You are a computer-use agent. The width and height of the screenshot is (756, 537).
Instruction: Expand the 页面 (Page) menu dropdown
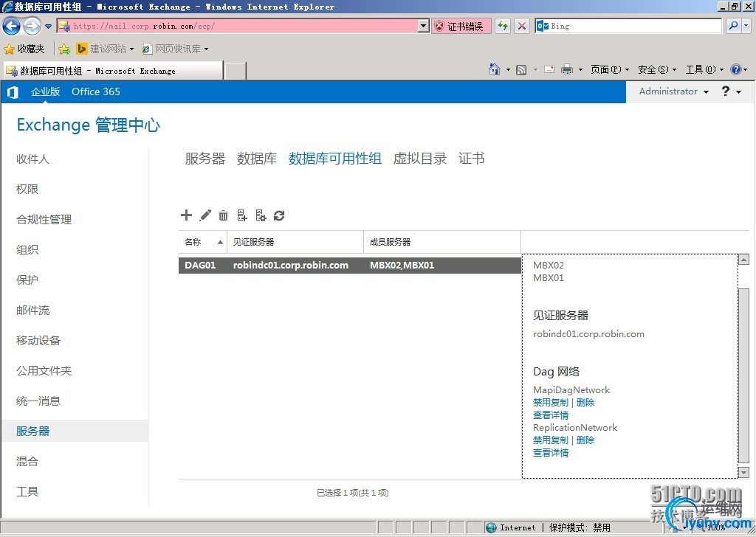[609, 69]
